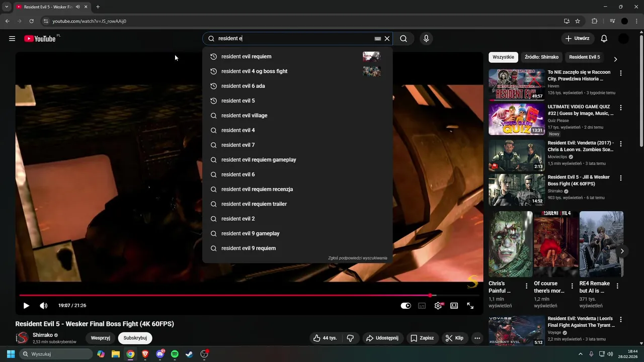This screenshot has width=644, height=362.
Task: Open the Windows Start menu
Action: coord(11,354)
